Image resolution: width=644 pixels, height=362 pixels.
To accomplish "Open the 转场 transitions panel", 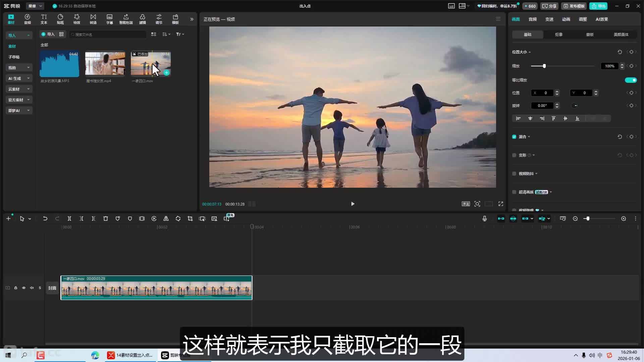I will (x=93, y=19).
